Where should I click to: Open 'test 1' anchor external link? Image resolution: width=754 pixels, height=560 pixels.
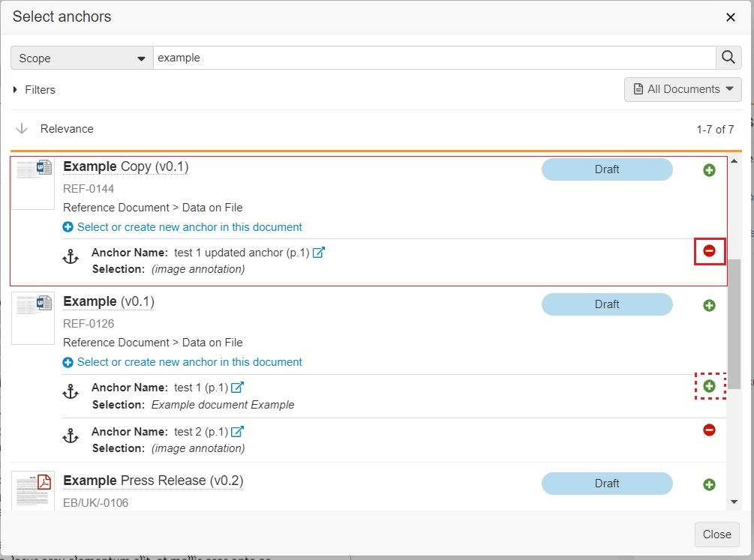point(237,388)
